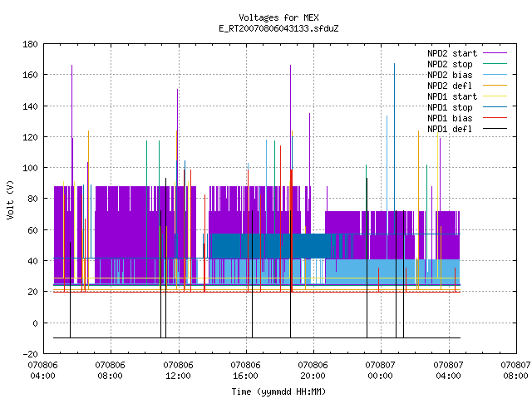Click the "NPD2 start" legend label

(452, 53)
